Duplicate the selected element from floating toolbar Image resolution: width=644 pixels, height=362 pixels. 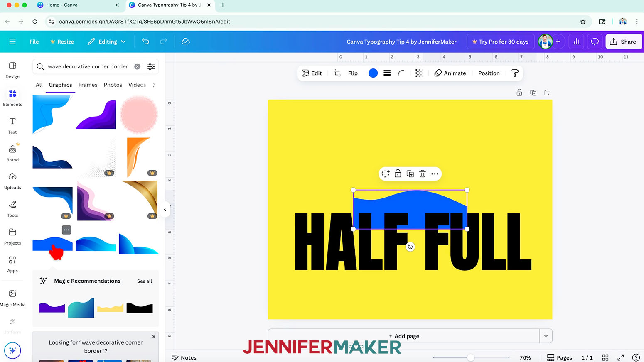pos(410,174)
